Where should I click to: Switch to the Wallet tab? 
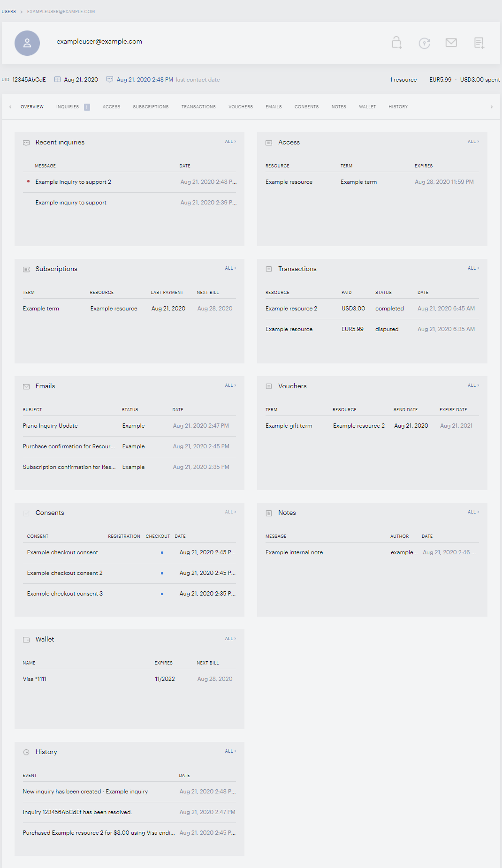pyautogui.click(x=367, y=107)
